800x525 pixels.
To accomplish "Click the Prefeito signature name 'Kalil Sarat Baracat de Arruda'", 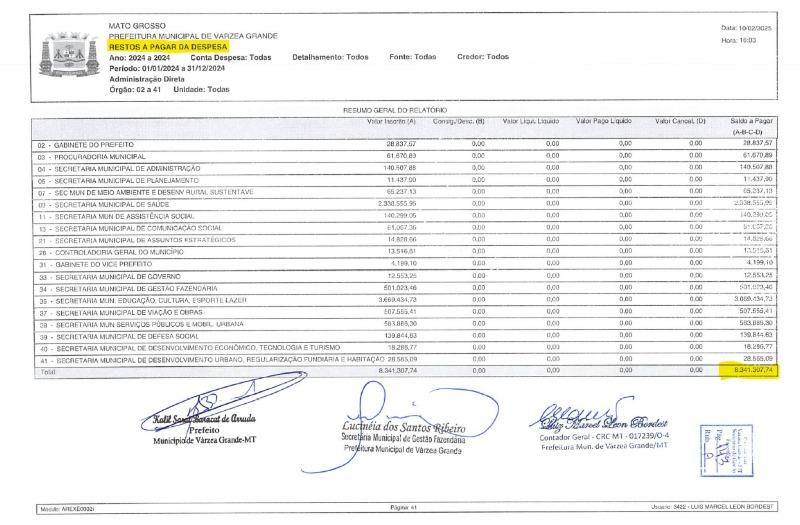I will point(204,419).
